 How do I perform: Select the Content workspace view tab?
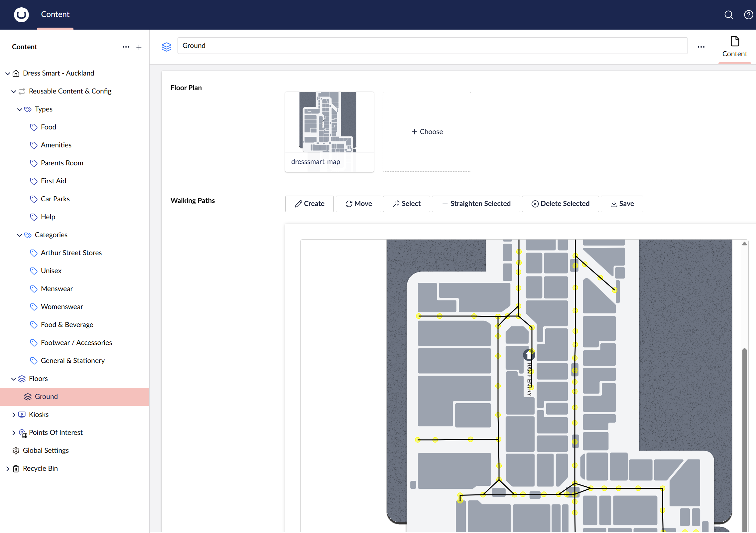pyautogui.click(x=734, y=47)
